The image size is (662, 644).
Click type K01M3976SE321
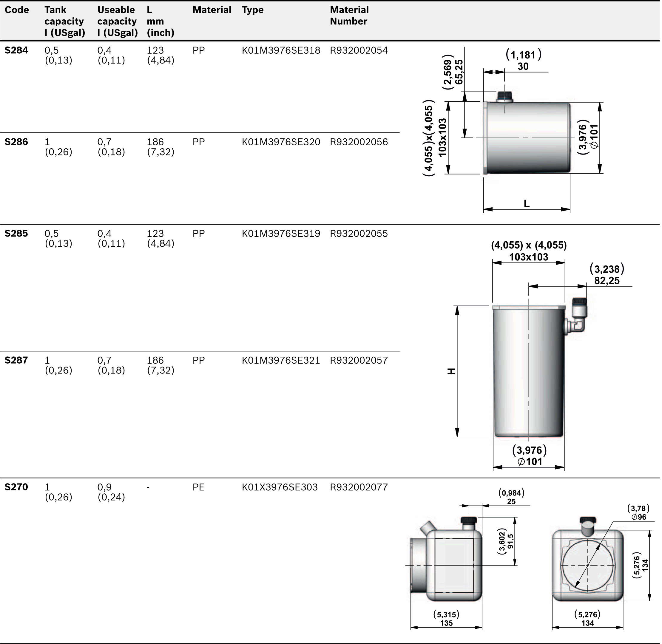pos(281,361)
